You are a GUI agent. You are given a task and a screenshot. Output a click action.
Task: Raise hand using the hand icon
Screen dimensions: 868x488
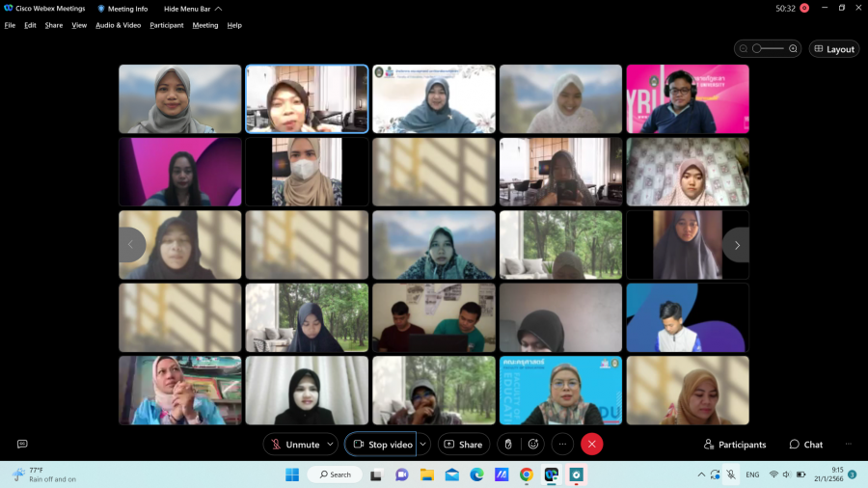508,445
